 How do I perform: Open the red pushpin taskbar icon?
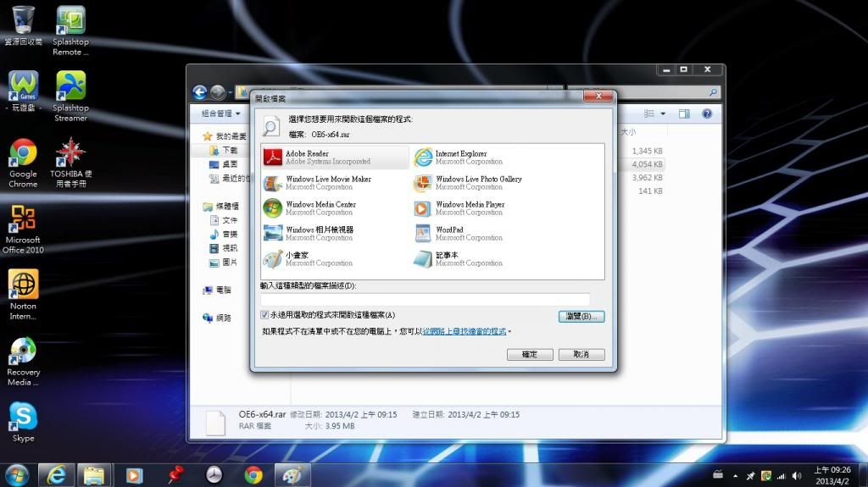[x=175, y=475]
